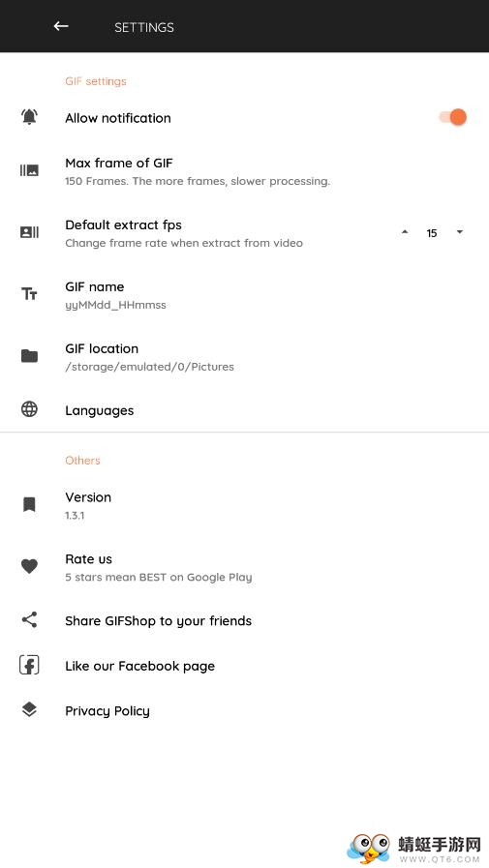Open the GIF location path setting
Viewport: 489px width, 868px height.
pyautogui.click(x=244, y=357)
